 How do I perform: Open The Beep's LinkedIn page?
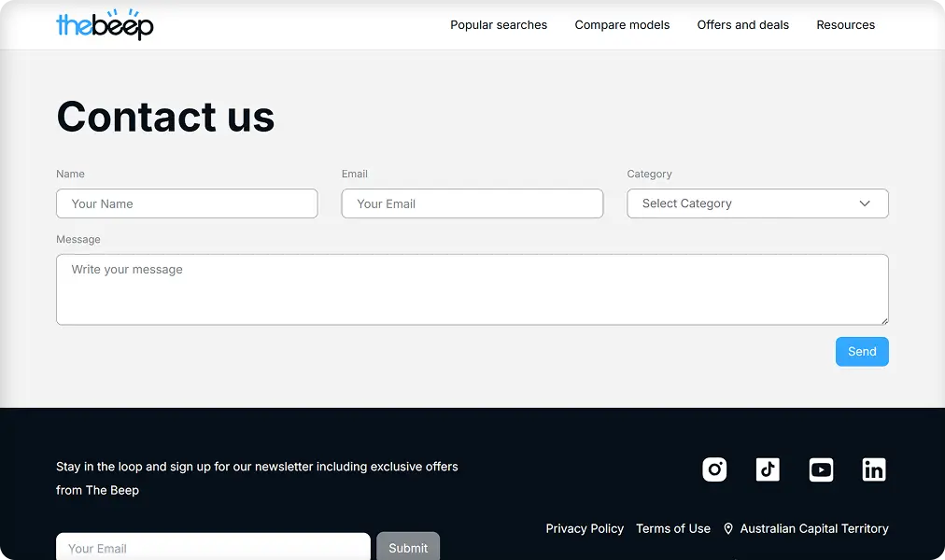point(874,469)
